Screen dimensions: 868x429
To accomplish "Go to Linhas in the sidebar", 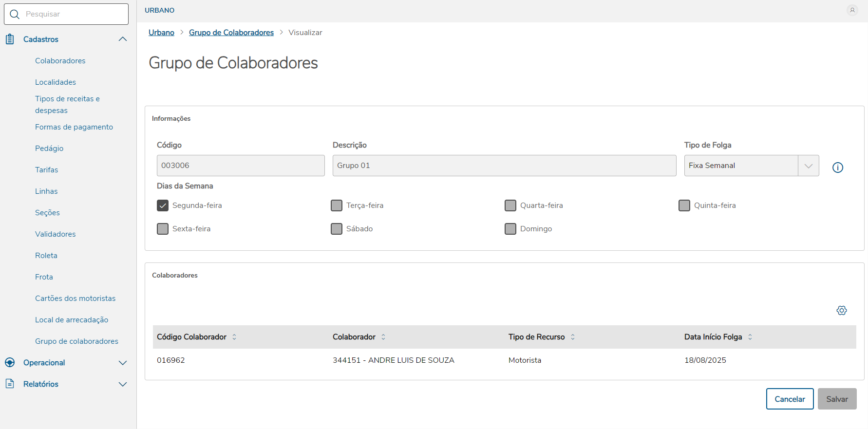I will pos(46,191).
